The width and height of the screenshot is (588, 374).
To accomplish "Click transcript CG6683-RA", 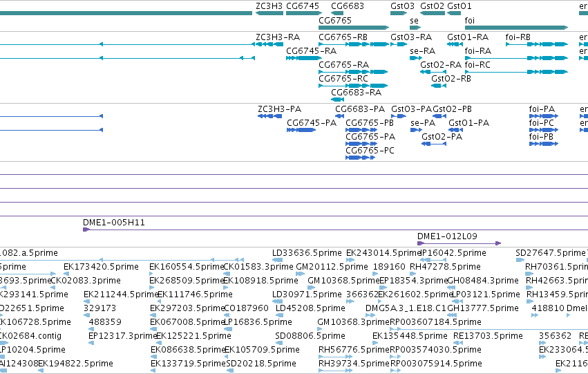I will pos(337,100).
